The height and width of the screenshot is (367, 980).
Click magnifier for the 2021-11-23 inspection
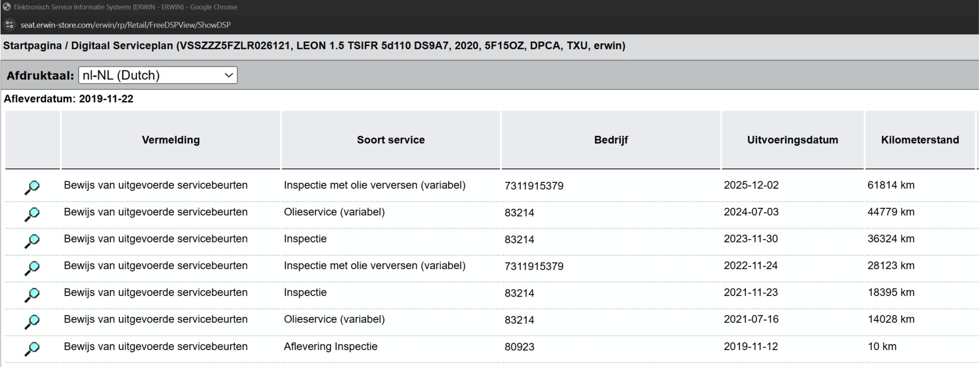click(32, 295)
